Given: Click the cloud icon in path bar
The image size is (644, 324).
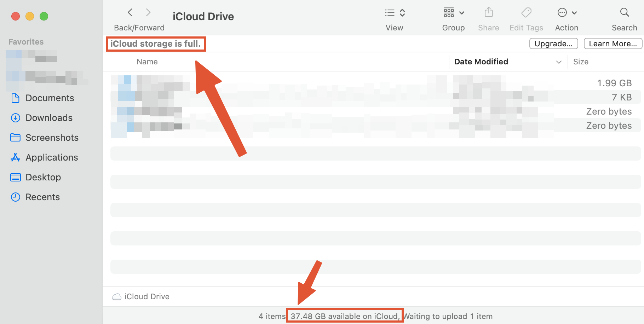Looking at the screenshot, I should pyautogui.click(x=117, y=297).
